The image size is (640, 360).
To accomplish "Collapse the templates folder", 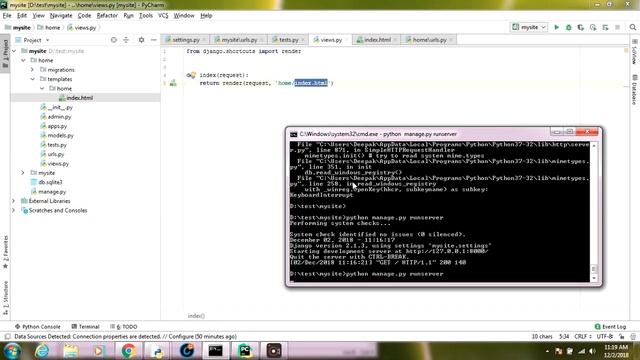I will coord(33,79).
